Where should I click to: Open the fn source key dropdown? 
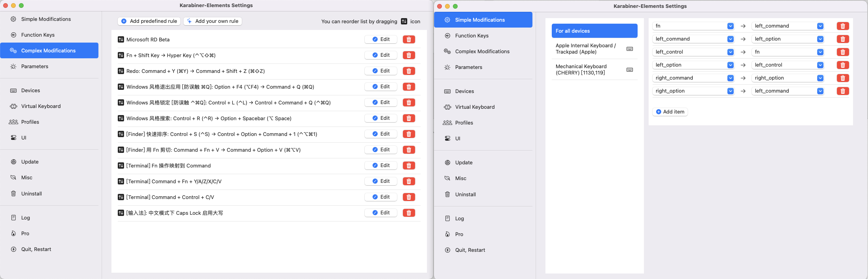(730, 26)
